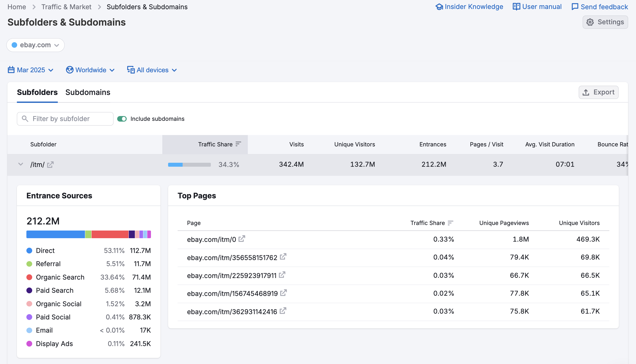This screenshot has height=364, width=636.
Task: Collapse the /itm/ row chevron
Action: (21, 164)
